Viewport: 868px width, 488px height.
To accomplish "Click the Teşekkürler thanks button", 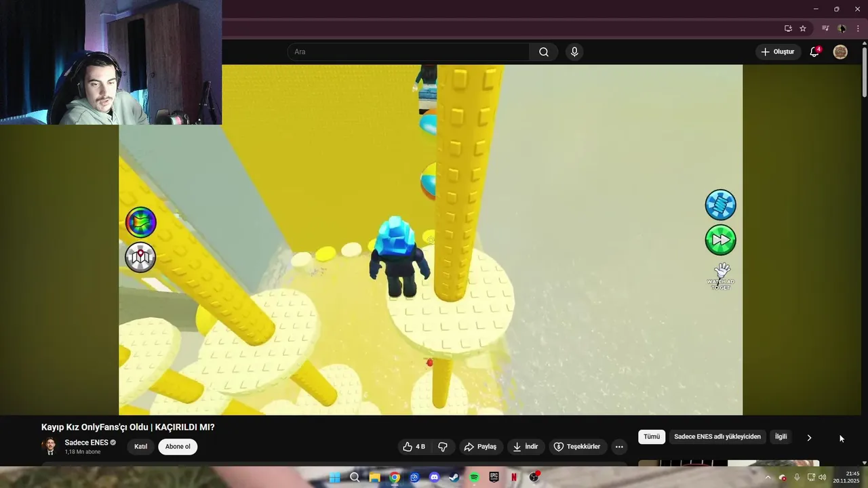I will tap(577, 447).
